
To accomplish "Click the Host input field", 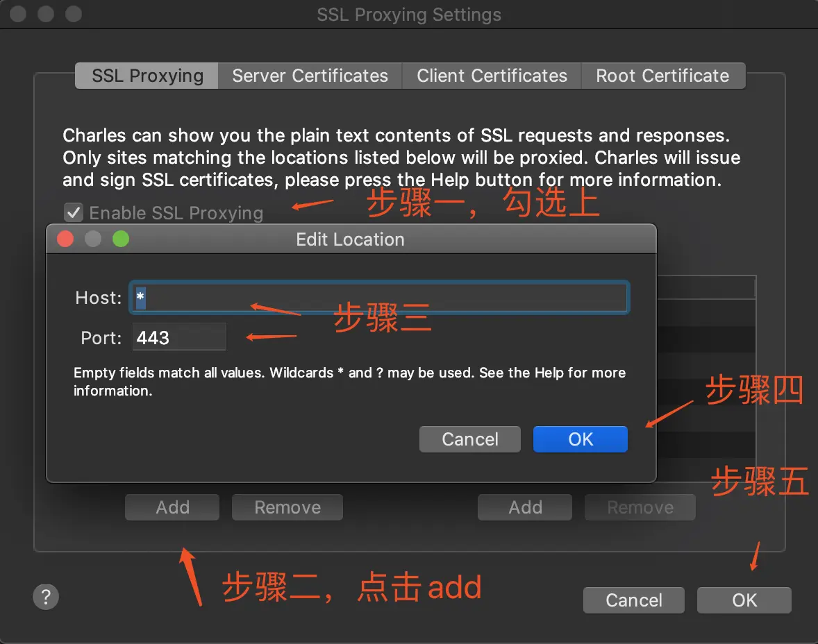I will (x=379, y=297).
